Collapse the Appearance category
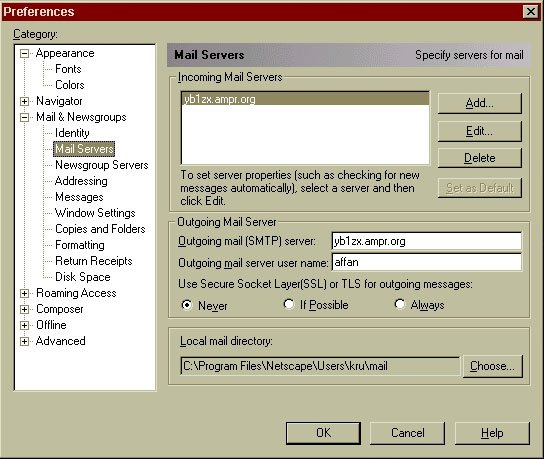The image size is (544, 459). [x=24, y=53]
